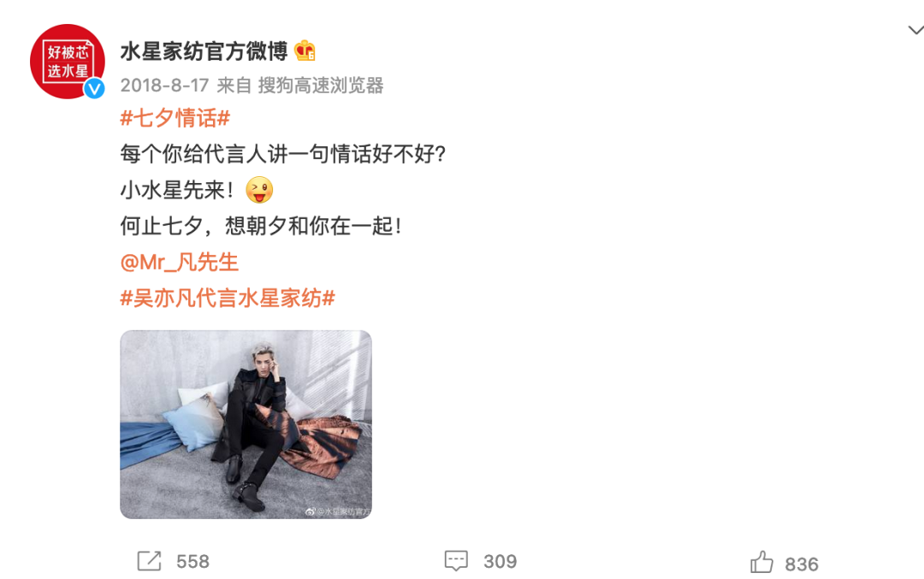Click the watermark on the photo corner
The image size is (924, 579).
pos(338,511)
